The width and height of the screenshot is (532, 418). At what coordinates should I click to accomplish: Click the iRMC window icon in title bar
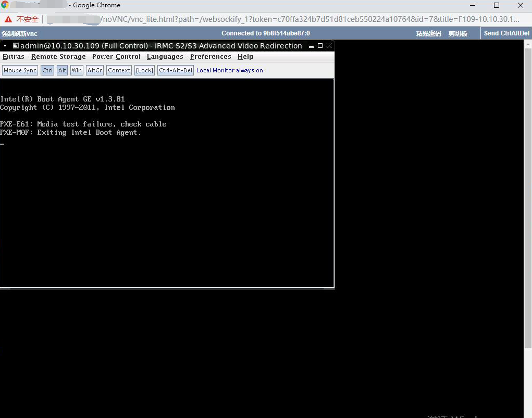coord(16,45)
